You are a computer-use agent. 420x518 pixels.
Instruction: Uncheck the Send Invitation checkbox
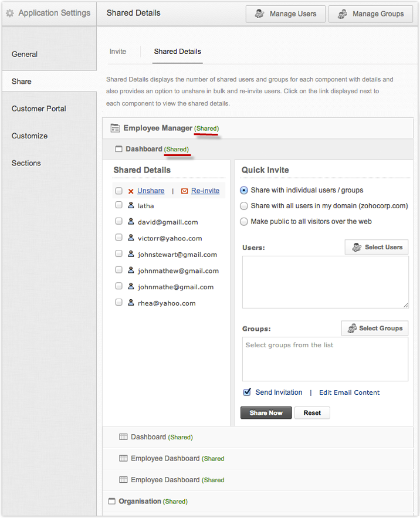coord(247,392)
